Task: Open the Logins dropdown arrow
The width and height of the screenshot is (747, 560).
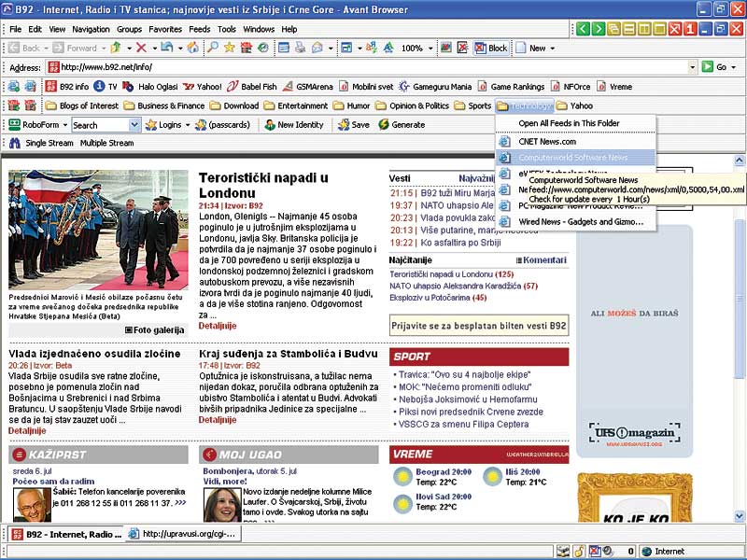Action: coord(188,125)
